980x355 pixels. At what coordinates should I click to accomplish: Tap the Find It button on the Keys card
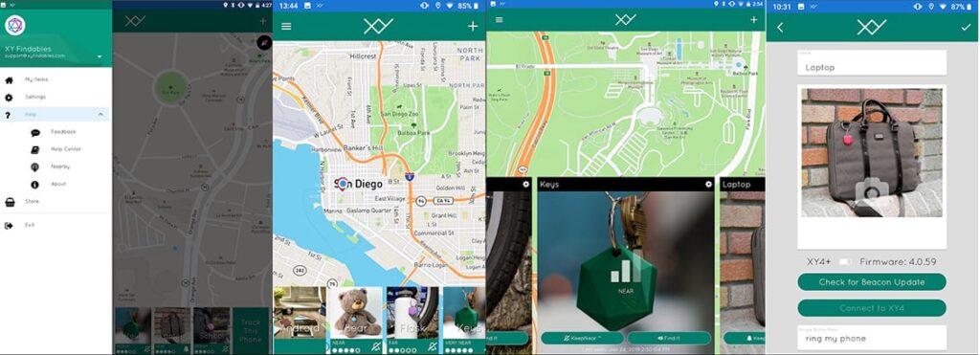(x=669, y=338)
